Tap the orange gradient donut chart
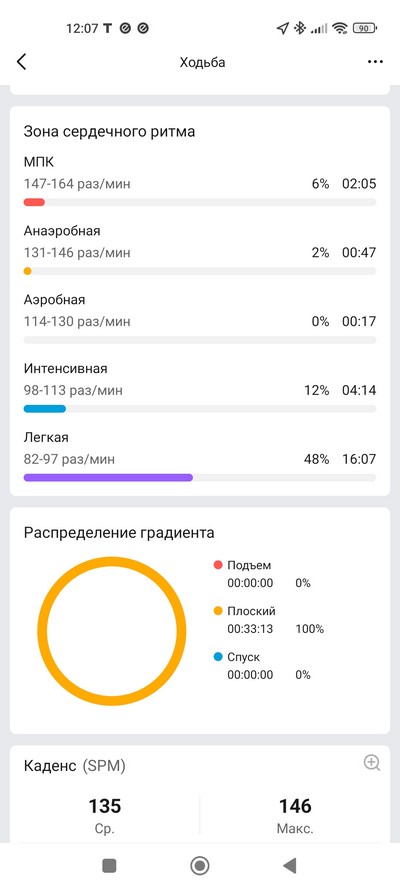Viewport: 400px width, 889px height. tap(112, 631)
